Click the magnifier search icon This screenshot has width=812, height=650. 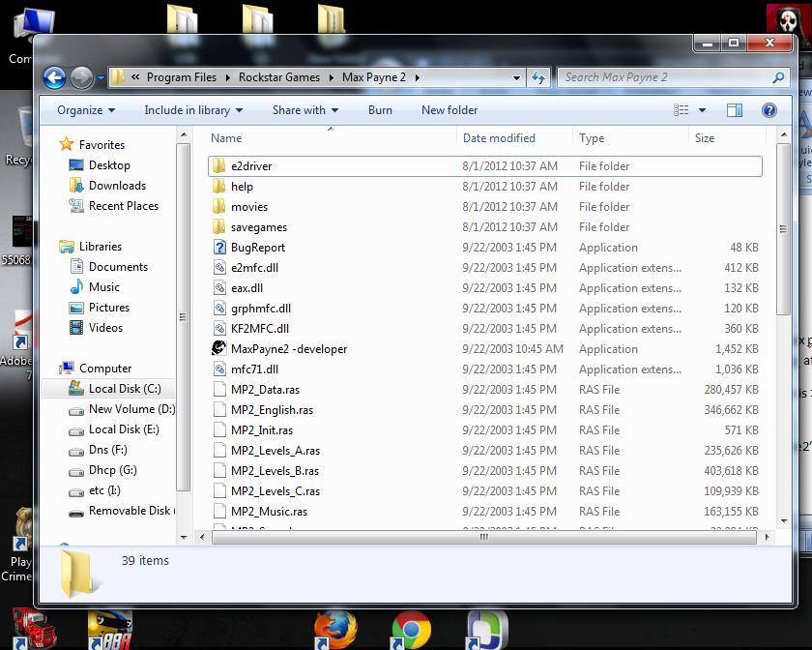[778, 77]
